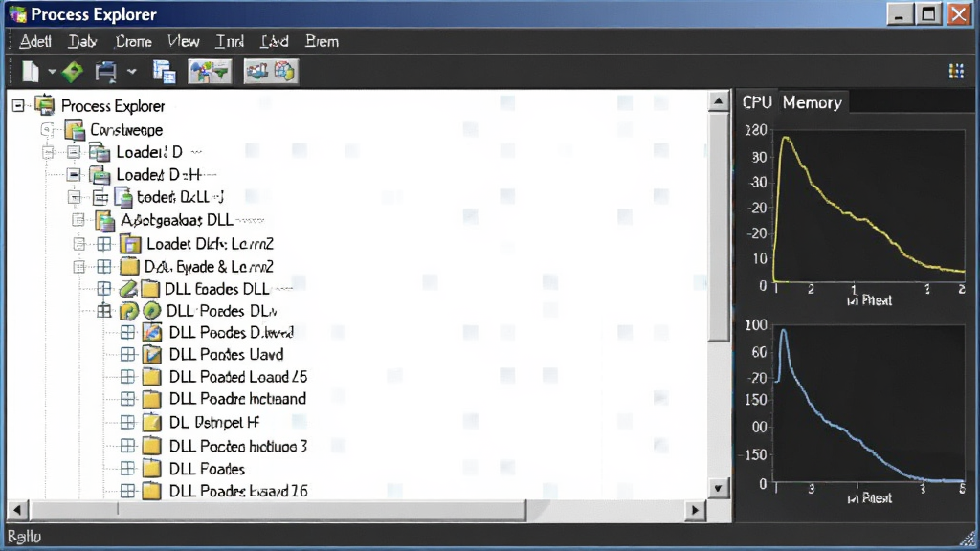The width and height of the screenshot is (980, 551).
Task: Expand the DLL Poades Uavd node
Action: tap(127, 354)
